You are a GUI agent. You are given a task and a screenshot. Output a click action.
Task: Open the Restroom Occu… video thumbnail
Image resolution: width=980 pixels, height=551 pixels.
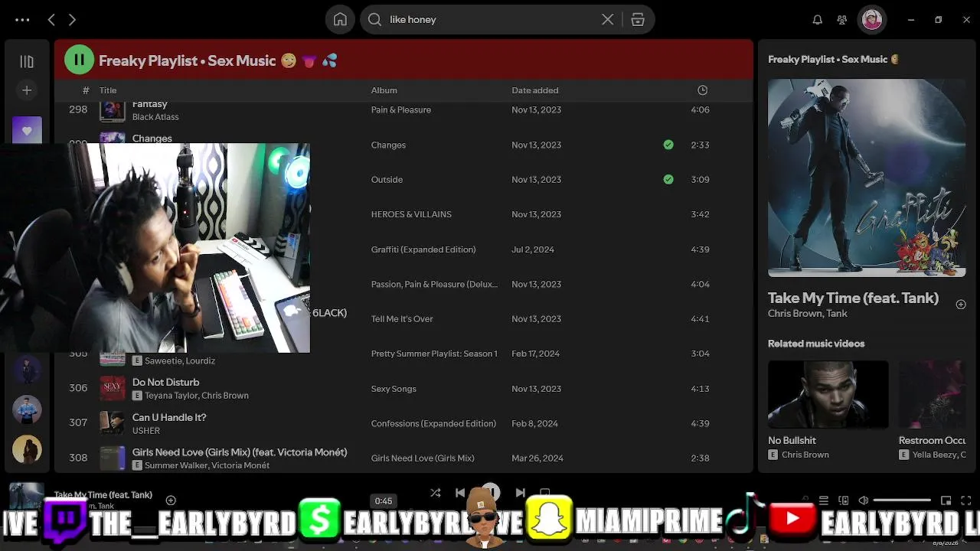[933, 395]
